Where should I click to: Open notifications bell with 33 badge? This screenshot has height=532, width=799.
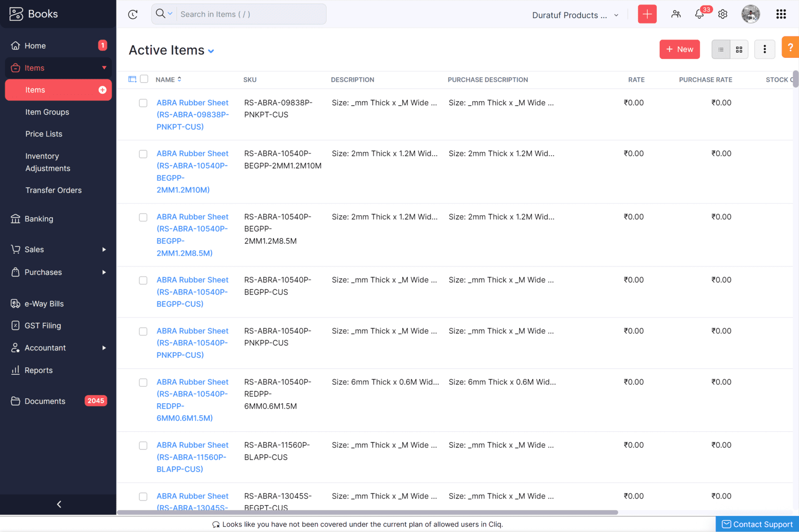700,14
